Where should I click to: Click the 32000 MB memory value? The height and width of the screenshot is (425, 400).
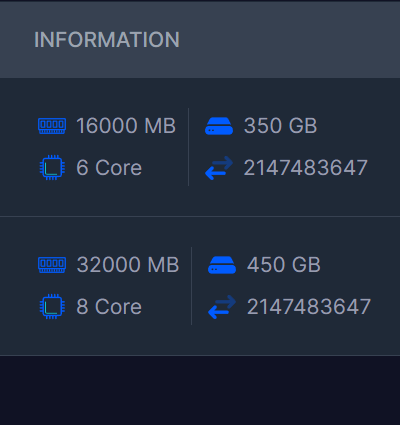[x=128, y=265]
